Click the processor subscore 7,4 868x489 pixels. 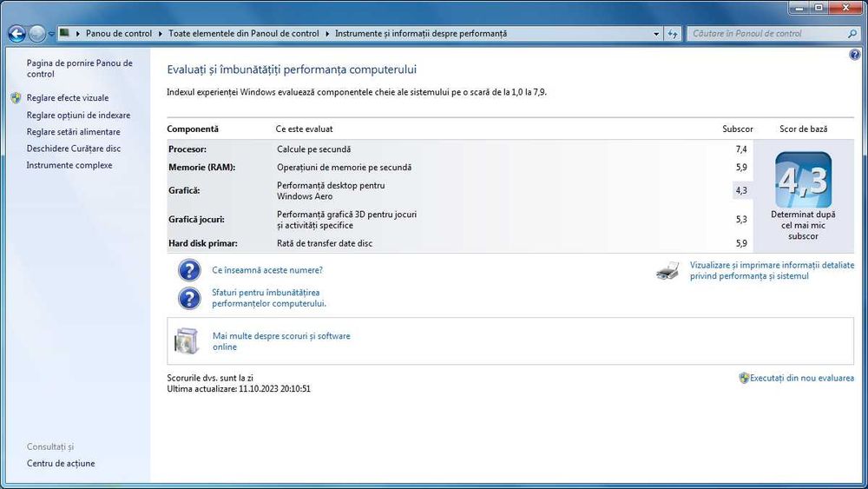(741, 149)
